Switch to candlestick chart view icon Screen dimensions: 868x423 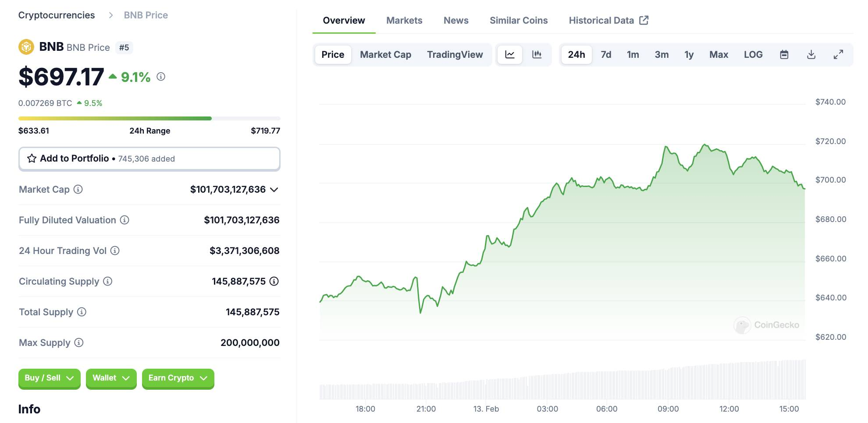537,55
